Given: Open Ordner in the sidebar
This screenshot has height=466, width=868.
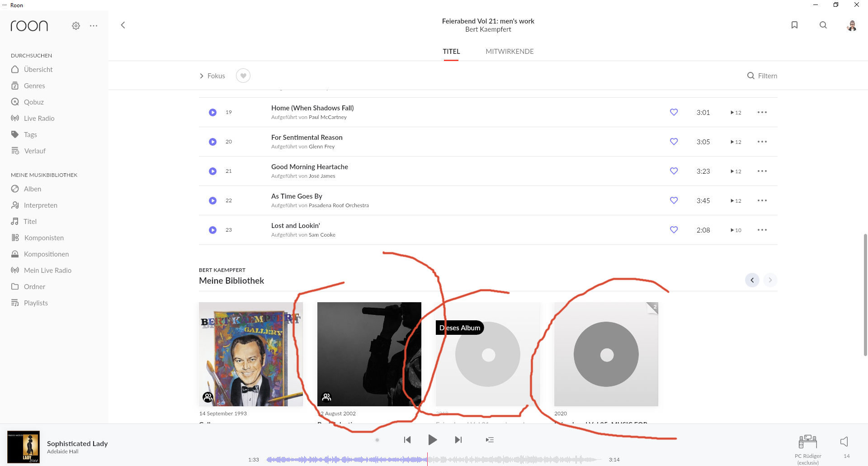Looking at the screenshot, I should click(28, 286).
